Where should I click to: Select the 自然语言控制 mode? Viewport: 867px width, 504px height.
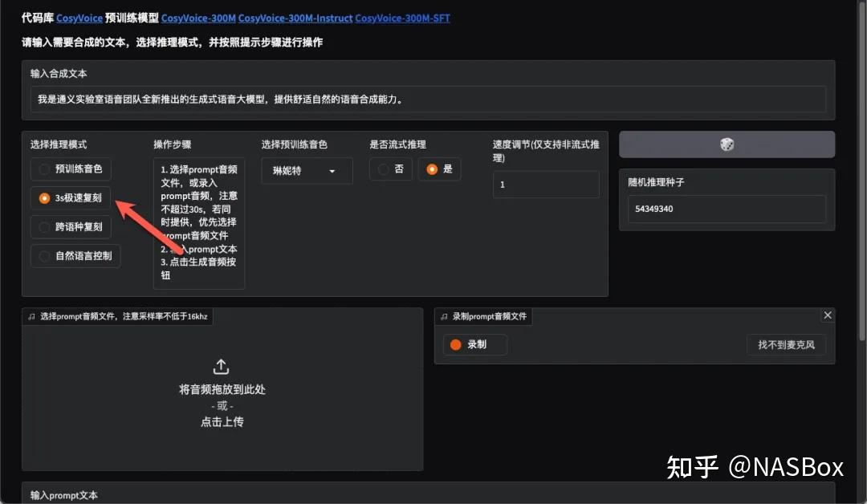coord(45,256)
